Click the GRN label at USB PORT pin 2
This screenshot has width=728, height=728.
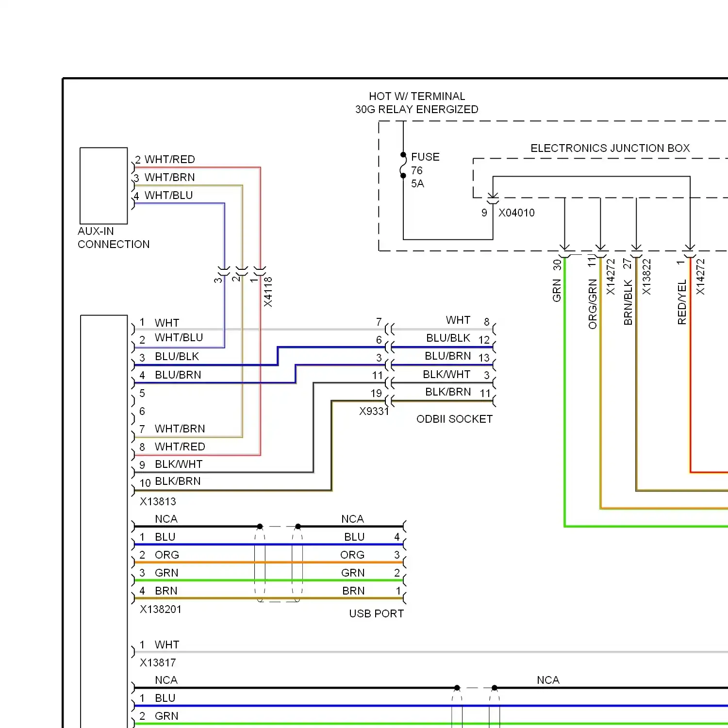coord(353,573)
